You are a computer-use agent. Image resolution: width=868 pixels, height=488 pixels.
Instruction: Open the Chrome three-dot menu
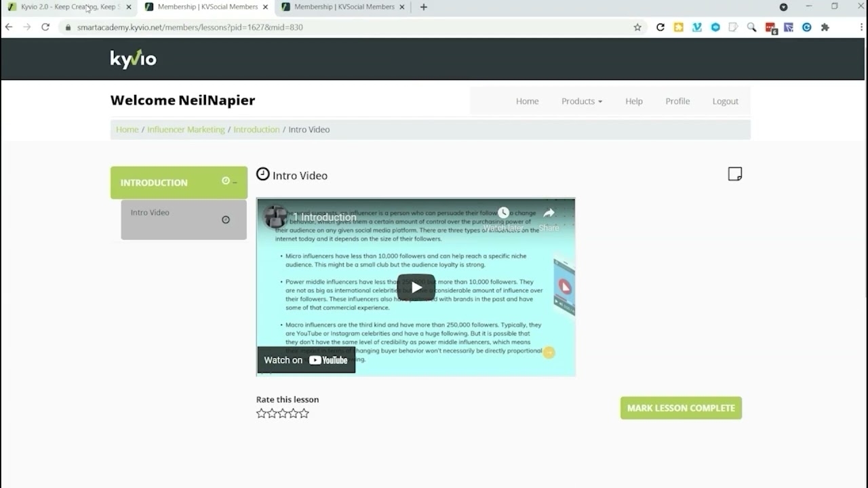pyautogui.click(x=861, y=27)
